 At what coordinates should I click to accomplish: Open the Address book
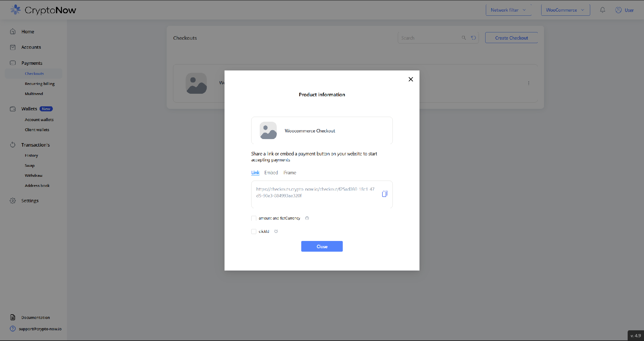[37, 186]
